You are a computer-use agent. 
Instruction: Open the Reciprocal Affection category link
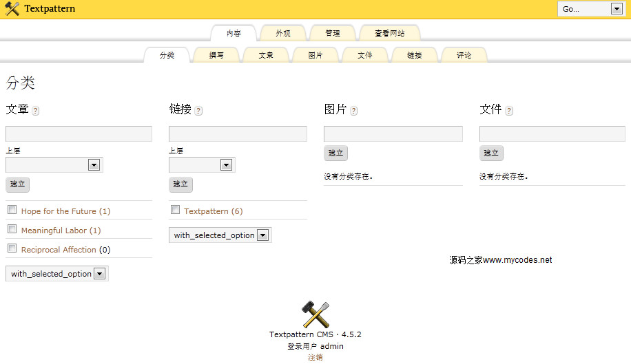pos(59,250)
